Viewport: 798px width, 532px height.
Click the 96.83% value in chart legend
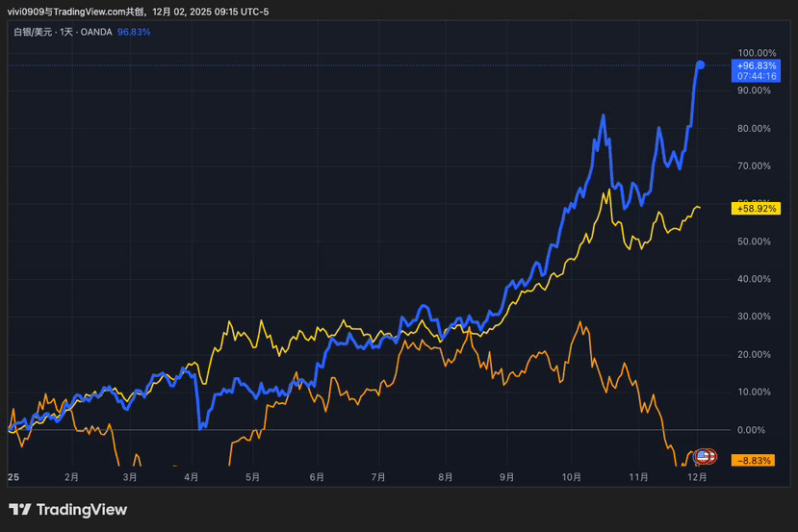pyautogui.click(x=134, y=32)
